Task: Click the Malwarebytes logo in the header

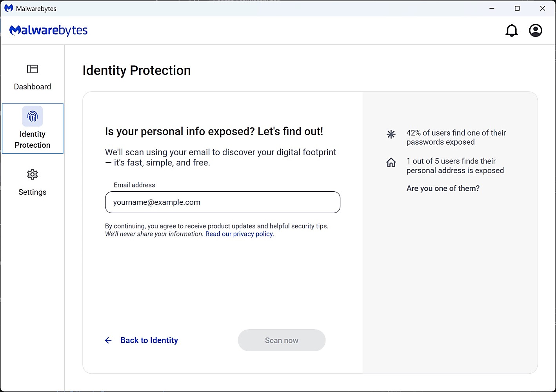Action: [x=49, y=31]
